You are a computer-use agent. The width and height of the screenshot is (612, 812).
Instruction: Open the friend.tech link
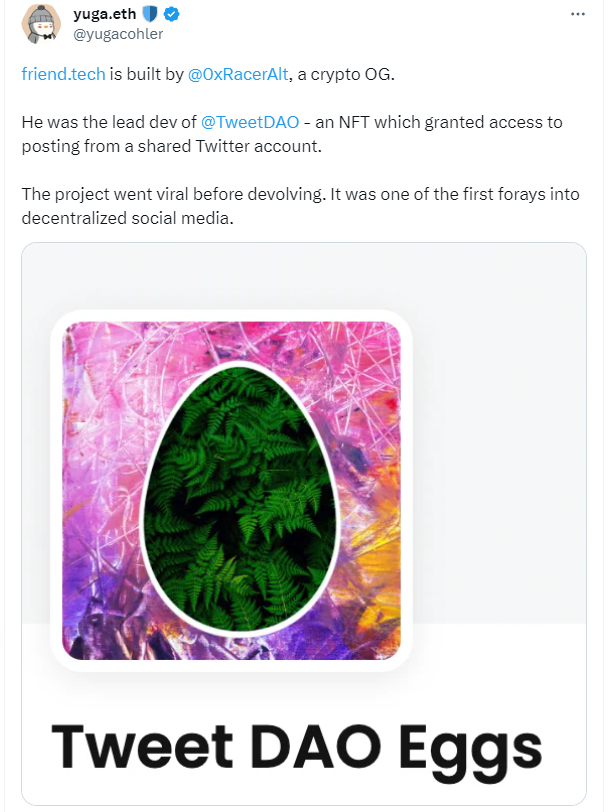[57, 74]
